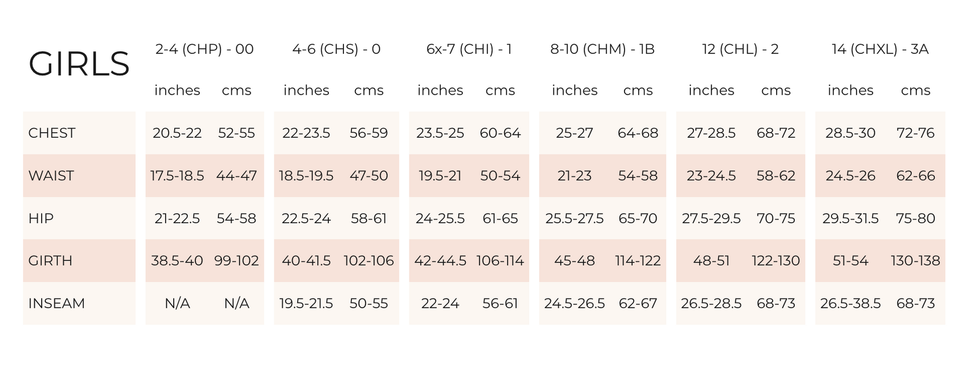The image size is (980, 379).
Task: Click the GIRLS heading
Action: tap(79, 64)
